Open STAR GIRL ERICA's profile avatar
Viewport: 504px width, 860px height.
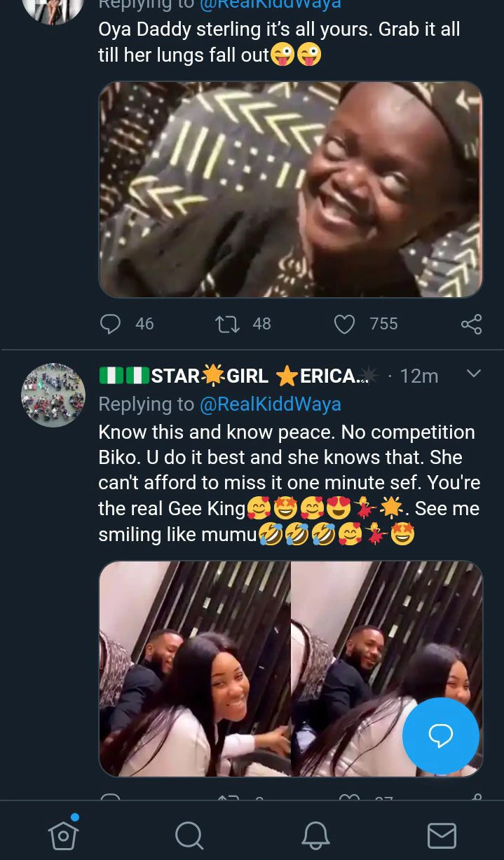53,395
